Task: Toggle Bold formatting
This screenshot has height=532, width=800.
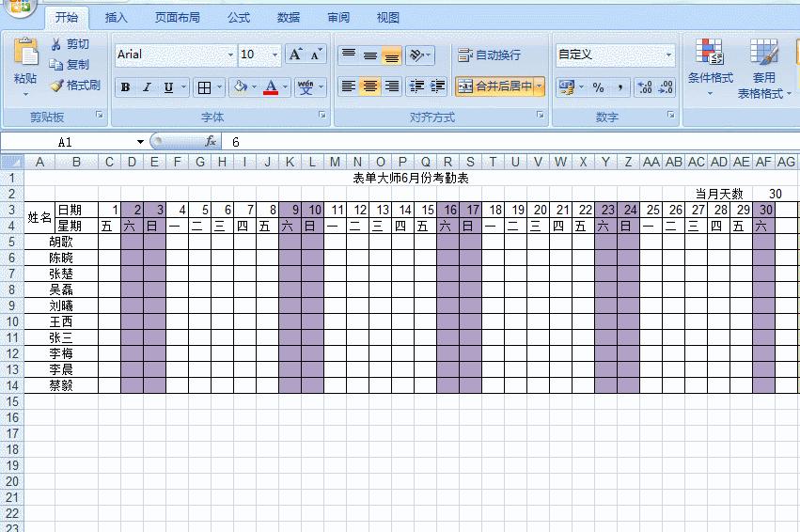Action: coord(125,87)
